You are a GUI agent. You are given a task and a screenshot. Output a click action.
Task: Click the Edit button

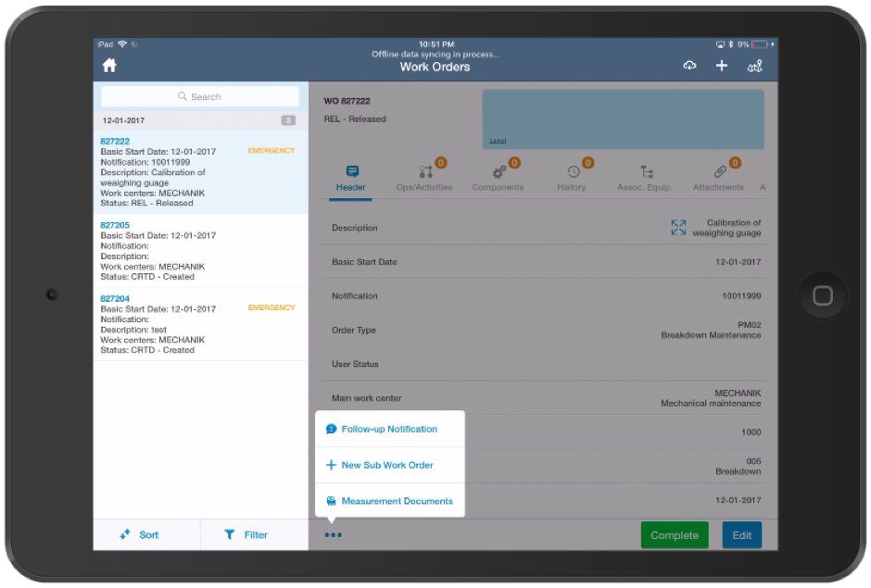pos(741,534)
